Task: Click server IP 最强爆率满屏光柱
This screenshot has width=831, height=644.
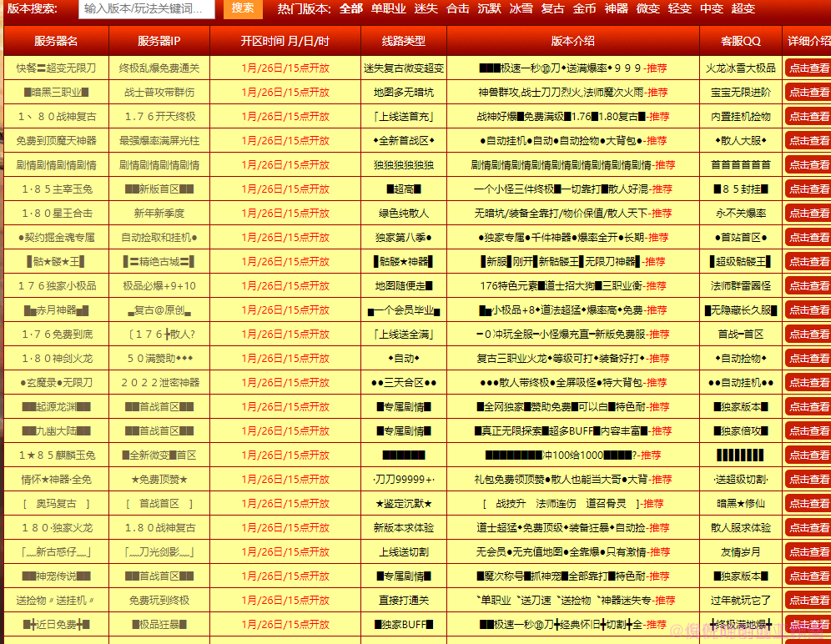Action: (159, 140)
